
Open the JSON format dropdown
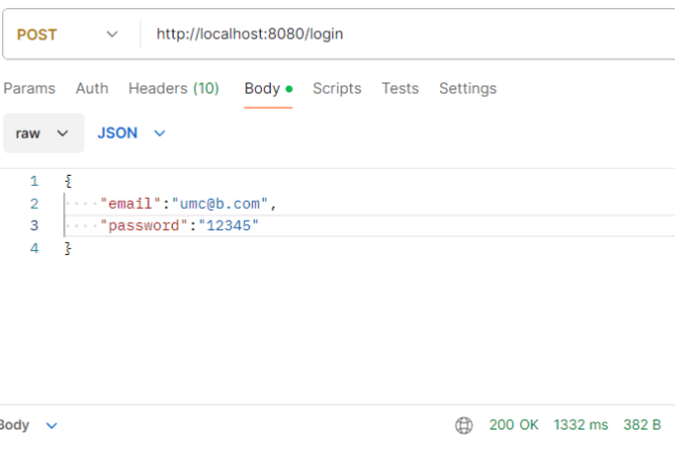pos(130,133)
